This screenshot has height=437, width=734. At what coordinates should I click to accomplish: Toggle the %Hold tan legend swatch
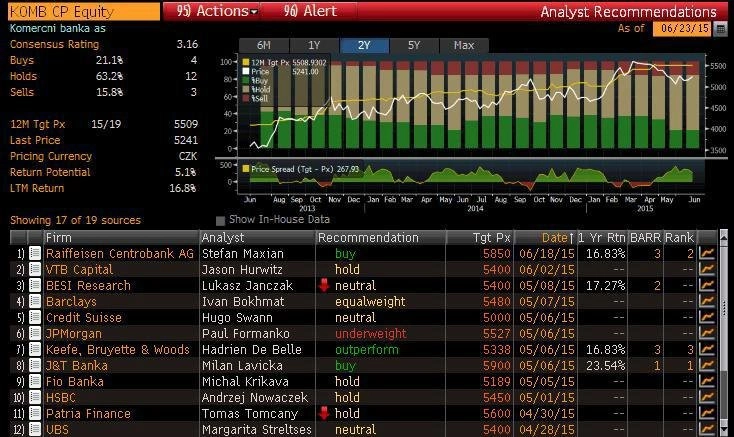point(246,89)
